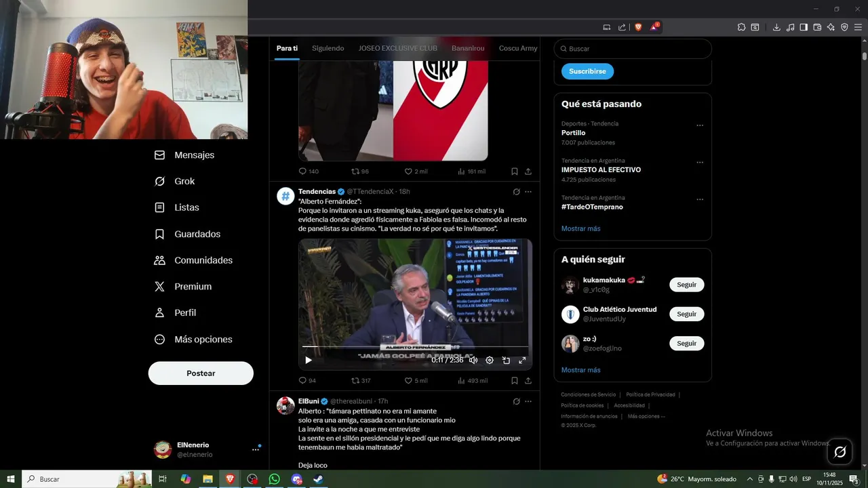This screenshot has height=488, width=868.
Task: Ask Grok about the ElBuni post
Action: tap(516, 401)
